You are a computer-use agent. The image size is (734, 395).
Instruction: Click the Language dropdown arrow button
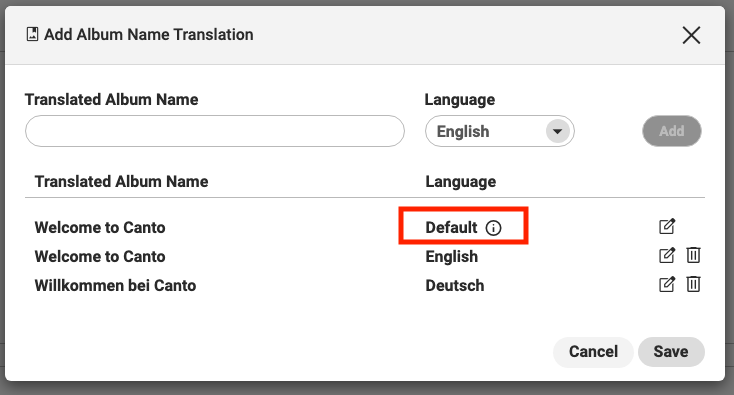[557, 131]
